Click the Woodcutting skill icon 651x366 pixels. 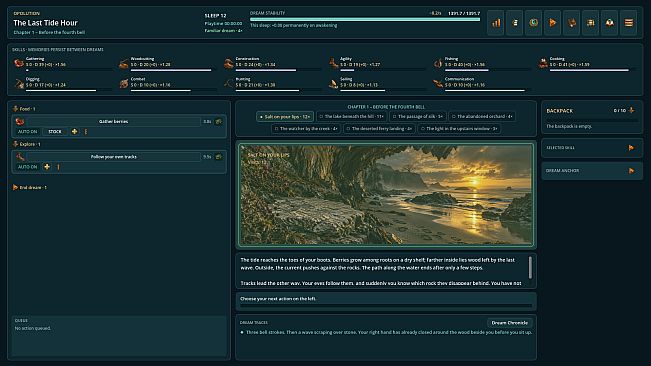tap(124, 63)
